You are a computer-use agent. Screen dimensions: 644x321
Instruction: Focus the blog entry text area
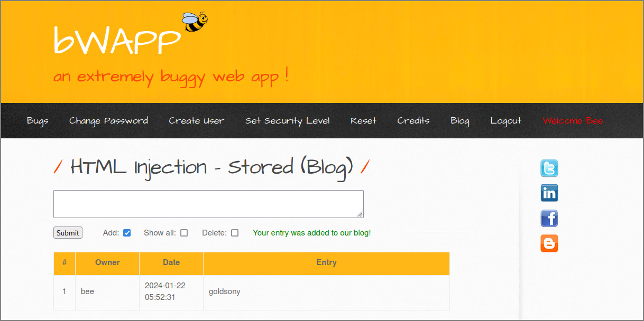point(208,204)
